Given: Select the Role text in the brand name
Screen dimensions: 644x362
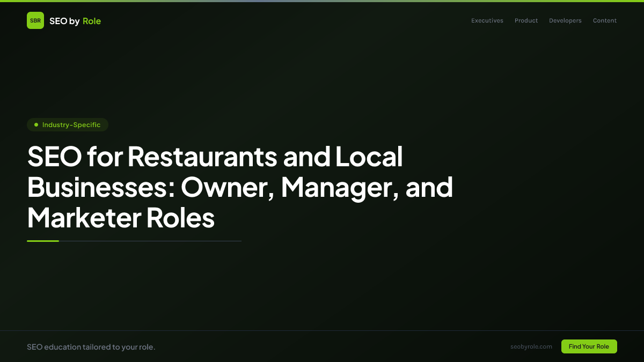Looking at the screenshot, I should click(92, 21).
